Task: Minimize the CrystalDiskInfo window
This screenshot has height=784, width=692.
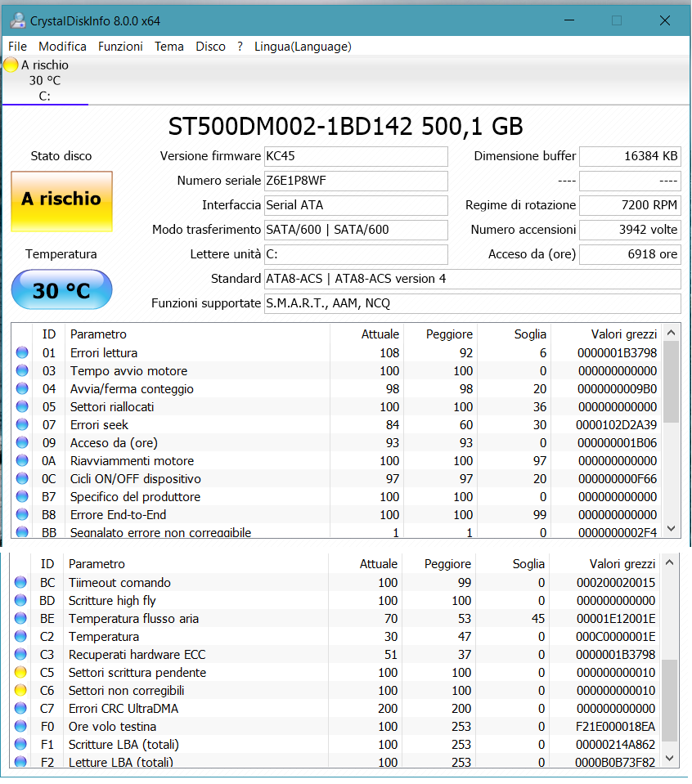Action: [x=569, y=20]
